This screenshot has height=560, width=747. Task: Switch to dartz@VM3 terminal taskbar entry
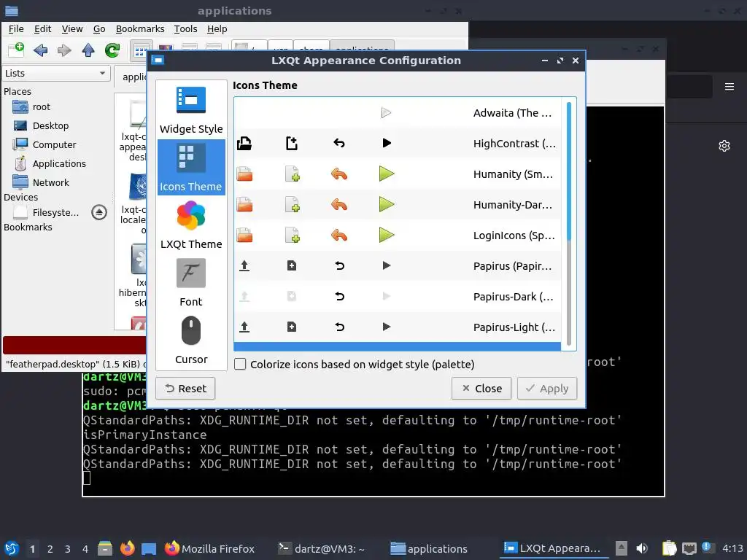322,548
